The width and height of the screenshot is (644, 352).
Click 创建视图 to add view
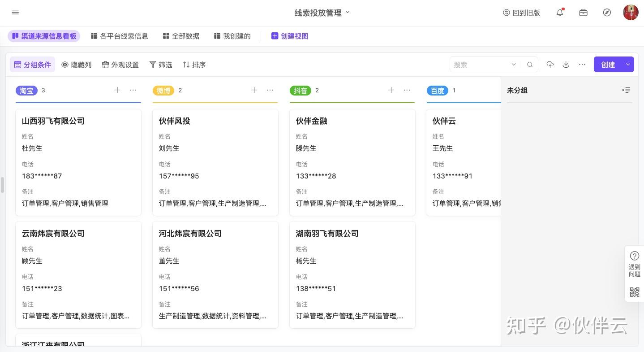(290, 36)
